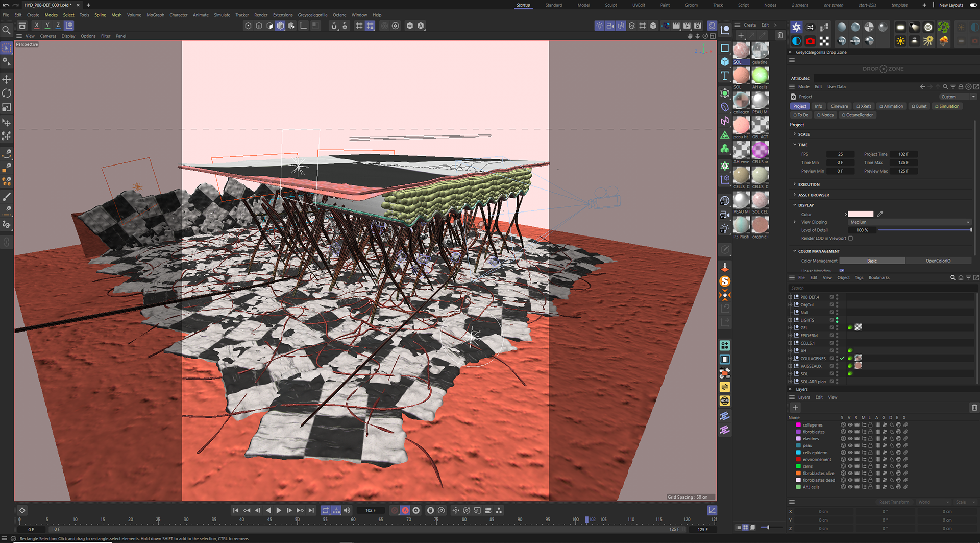The height and width of the screenshot is (543, 980).
Task: Click the Z axis lock icon
Action: pyautogui.click(x=58, y=26)
